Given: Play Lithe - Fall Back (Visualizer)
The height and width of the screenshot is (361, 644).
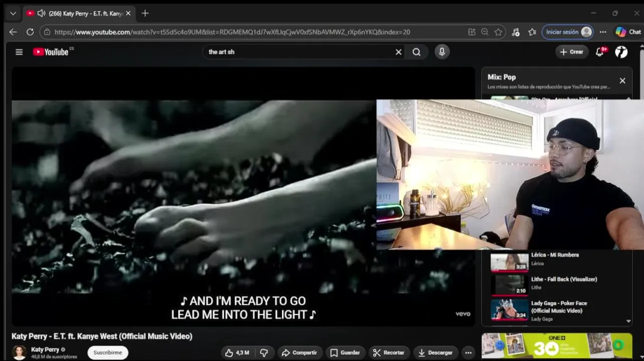Looking at the screenshot, I should pyautogui.click(x=564, y=279).
